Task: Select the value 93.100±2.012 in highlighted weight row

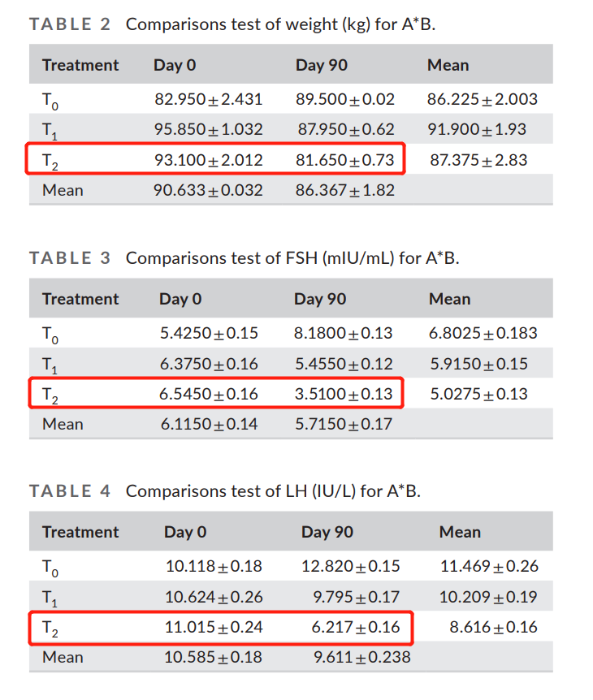Action: pos(209,160)
